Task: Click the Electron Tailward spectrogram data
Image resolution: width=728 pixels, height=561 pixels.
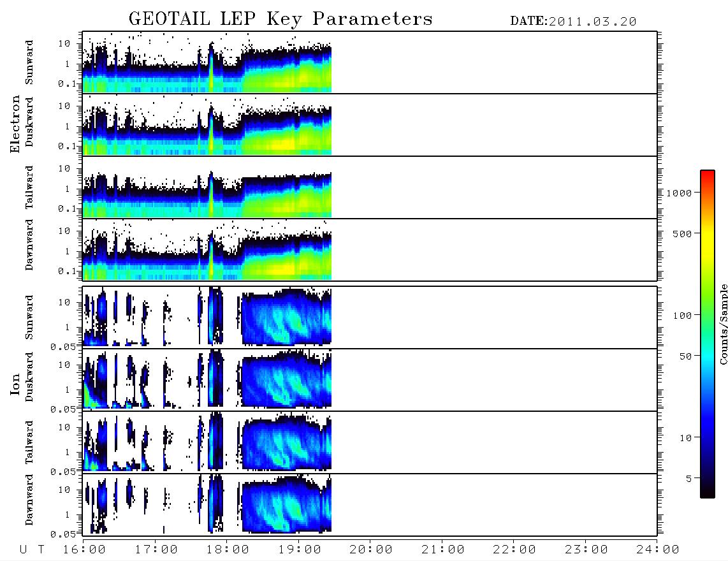Action: click(207, 193)
